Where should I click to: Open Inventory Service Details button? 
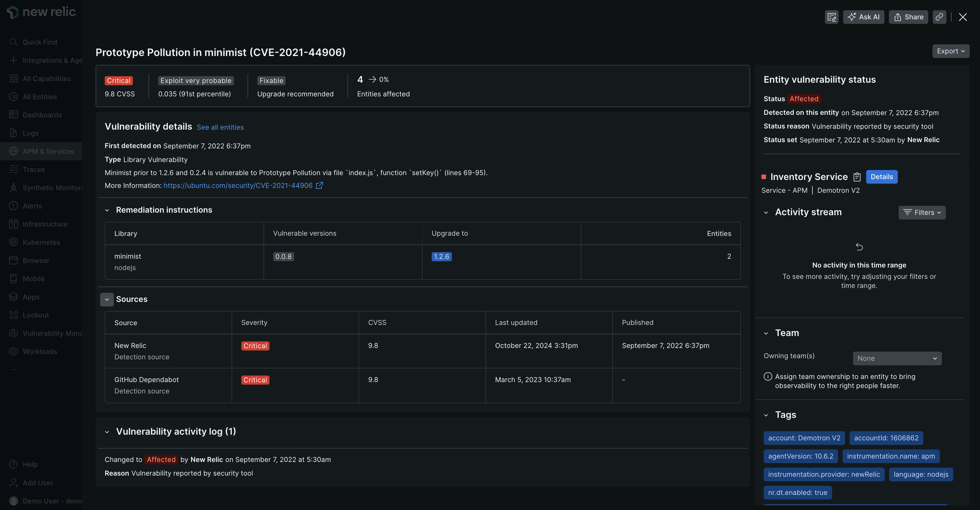(x=882, y=177)
